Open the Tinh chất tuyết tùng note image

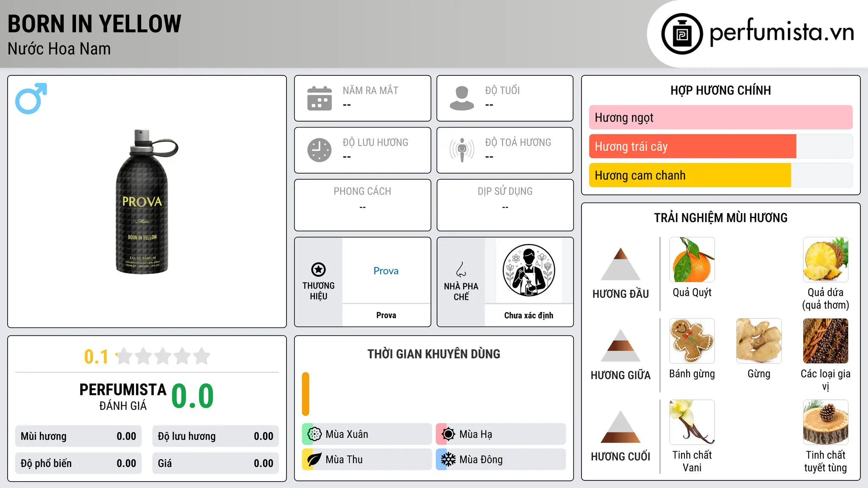click(826, 422)
